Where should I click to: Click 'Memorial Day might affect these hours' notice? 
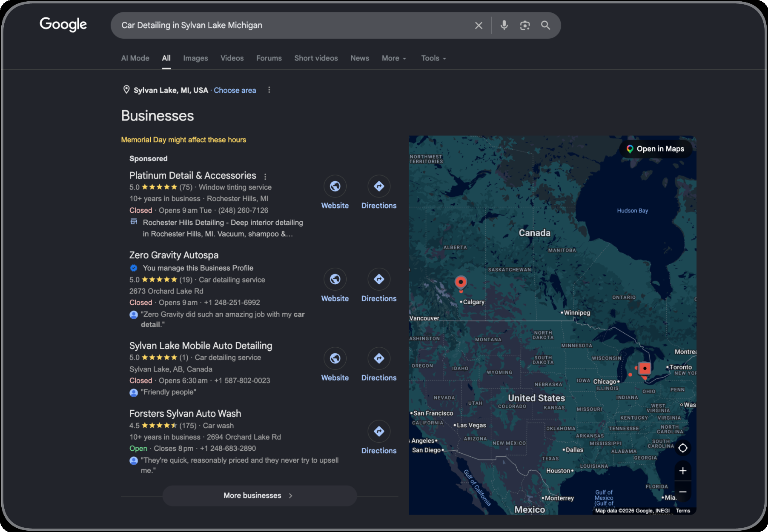click(183, 140)
